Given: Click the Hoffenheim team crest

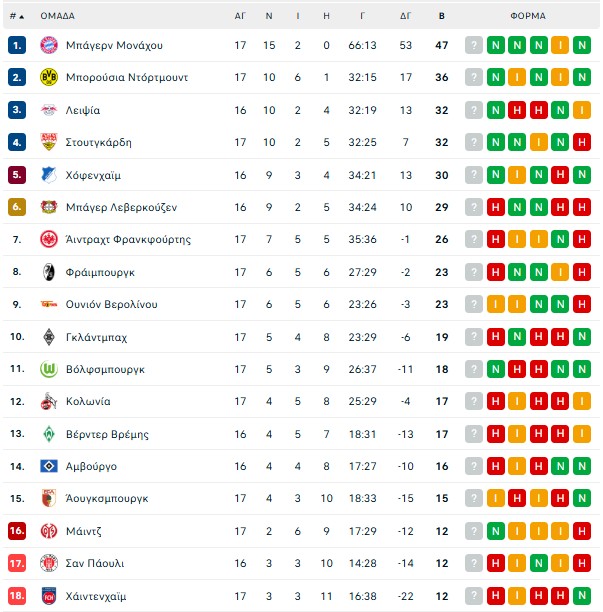Looking at the screenshot, I should point(48,175).
